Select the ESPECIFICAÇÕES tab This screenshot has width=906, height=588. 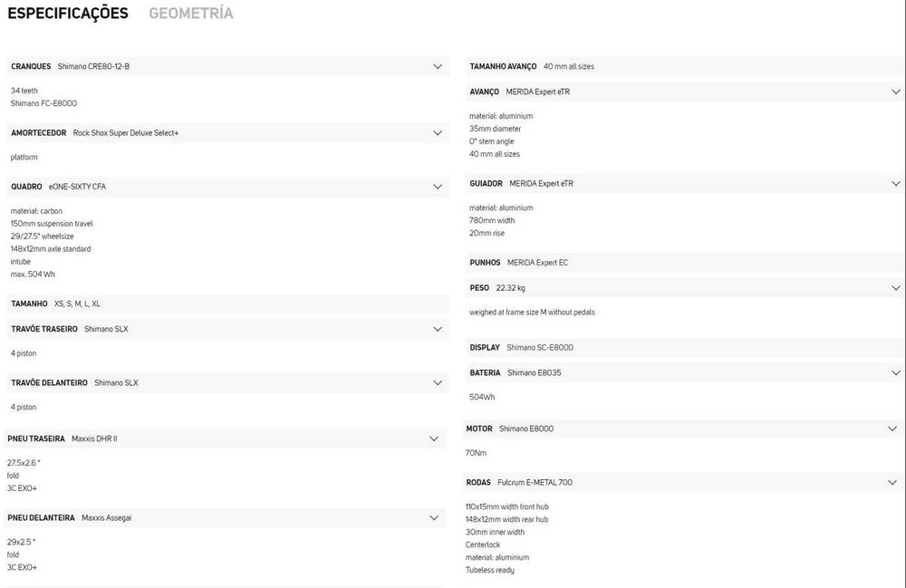68,14
